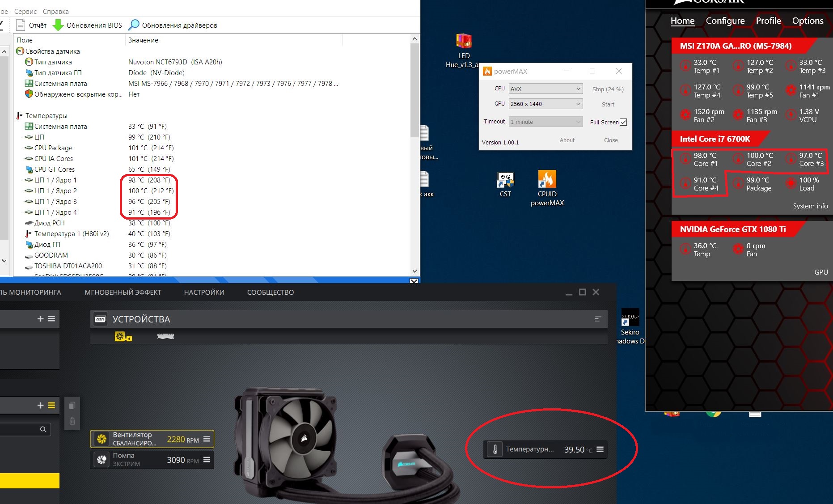Screen dimensions: 833x504
Task: Open the УСТРОЙСТВА panel options menu icon
Action: pyautogui.click(x=598, y=319)
